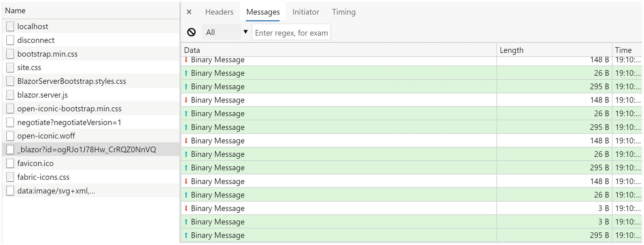The width and height of the screenshot is (644, 245).
Task: Switch to the Headers tab
Action: click(x=219, y=12)
